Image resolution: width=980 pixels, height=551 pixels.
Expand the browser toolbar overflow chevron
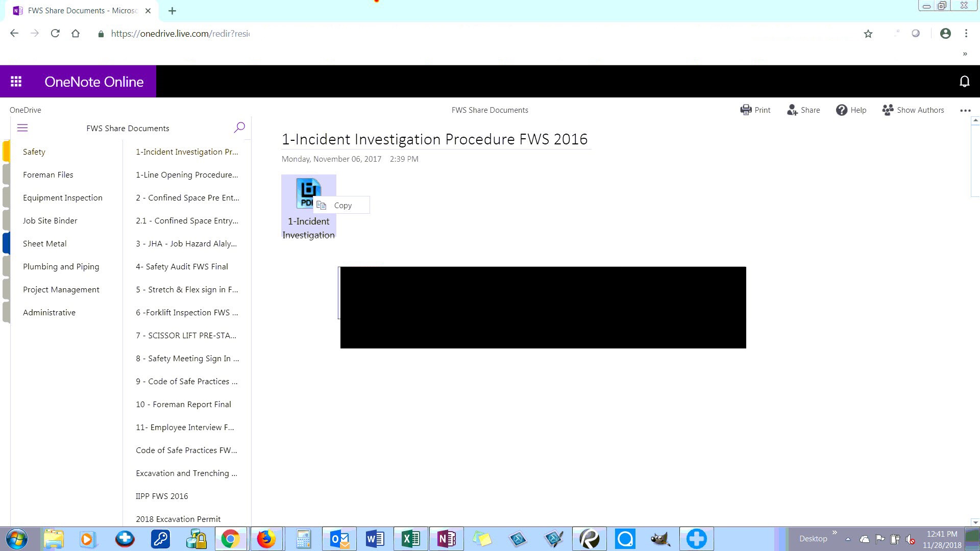(x=965, y=54)
